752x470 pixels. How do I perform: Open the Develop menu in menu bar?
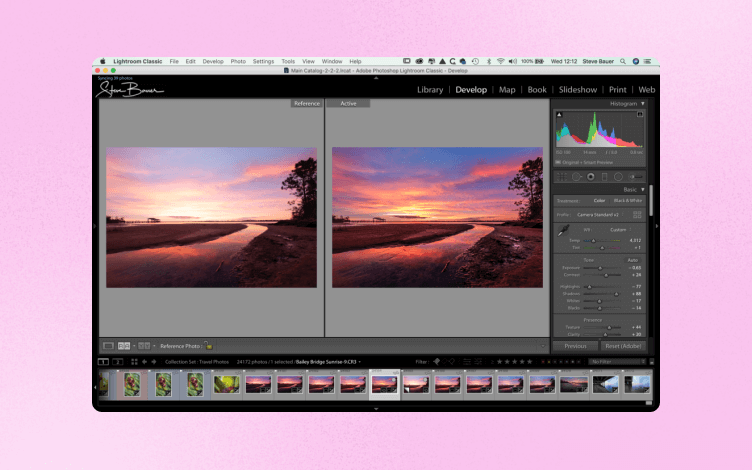[x=213, y=61]
